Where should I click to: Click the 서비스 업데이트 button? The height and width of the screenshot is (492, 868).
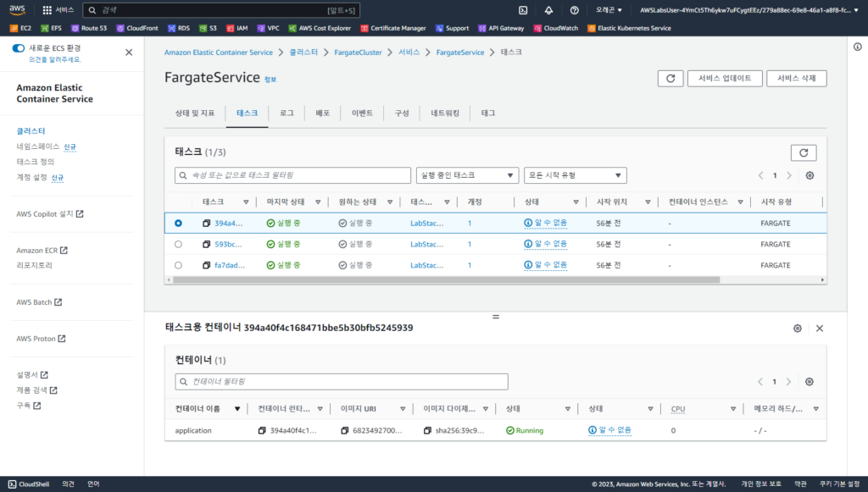point(725,79)
